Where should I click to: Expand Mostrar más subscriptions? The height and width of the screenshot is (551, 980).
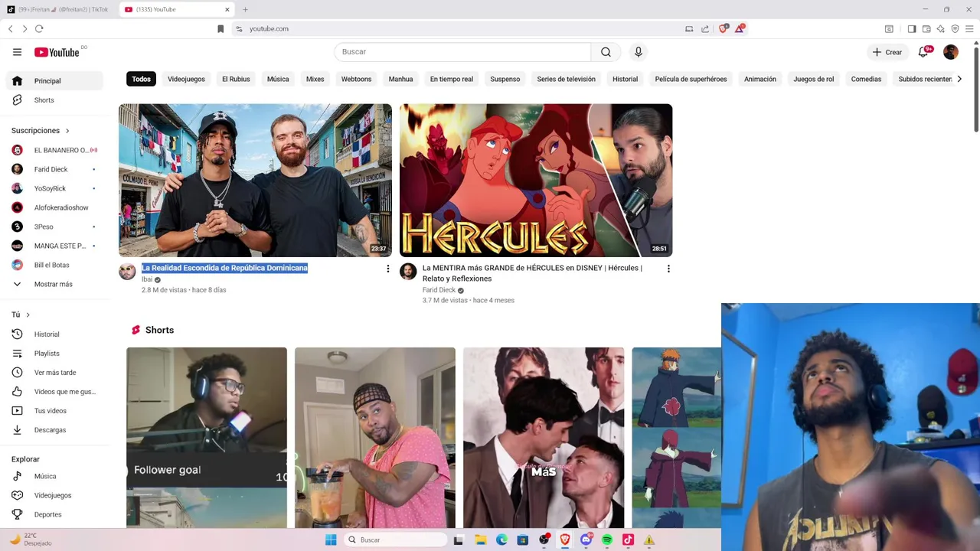pos(54,284)
